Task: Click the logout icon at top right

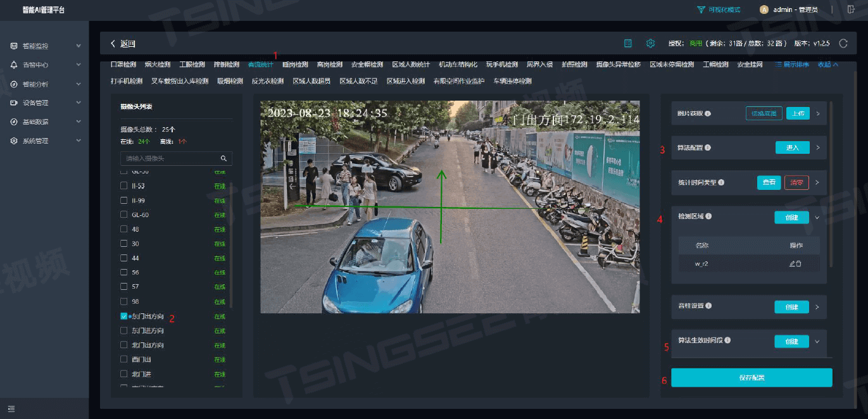Action: [850, 9]
